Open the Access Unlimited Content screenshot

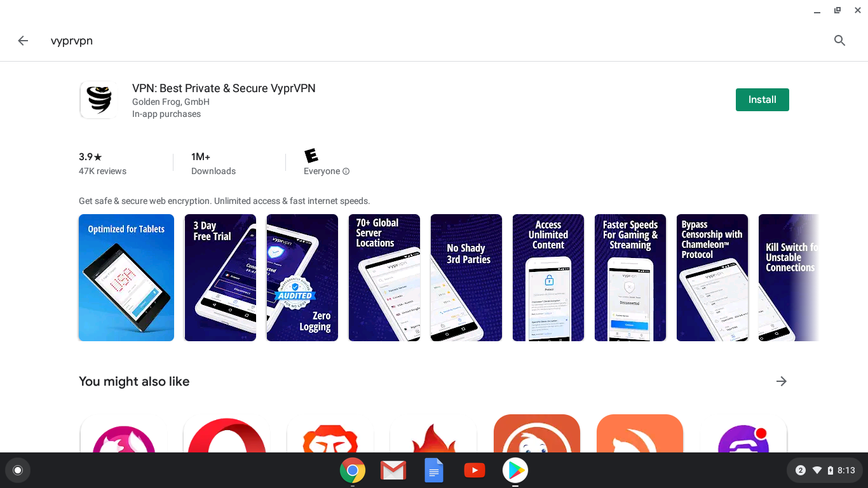(x=548, y=278)
